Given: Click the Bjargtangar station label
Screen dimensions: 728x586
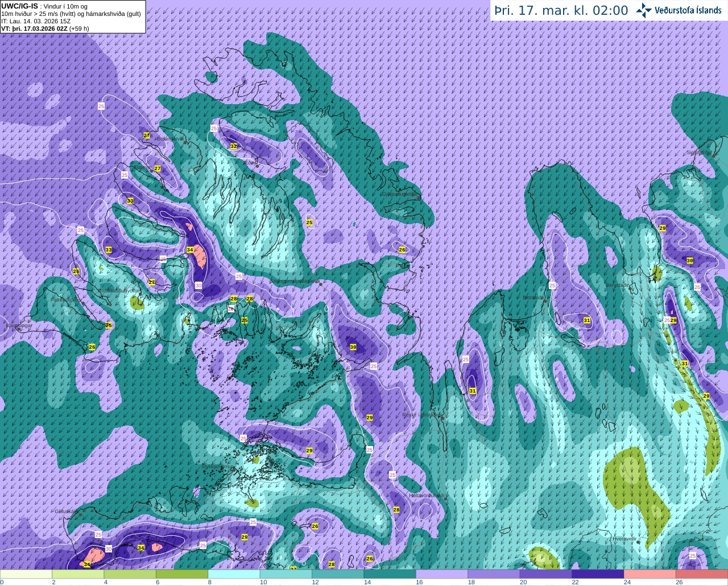Looking at the screenshot, I should tap(18, 325).
